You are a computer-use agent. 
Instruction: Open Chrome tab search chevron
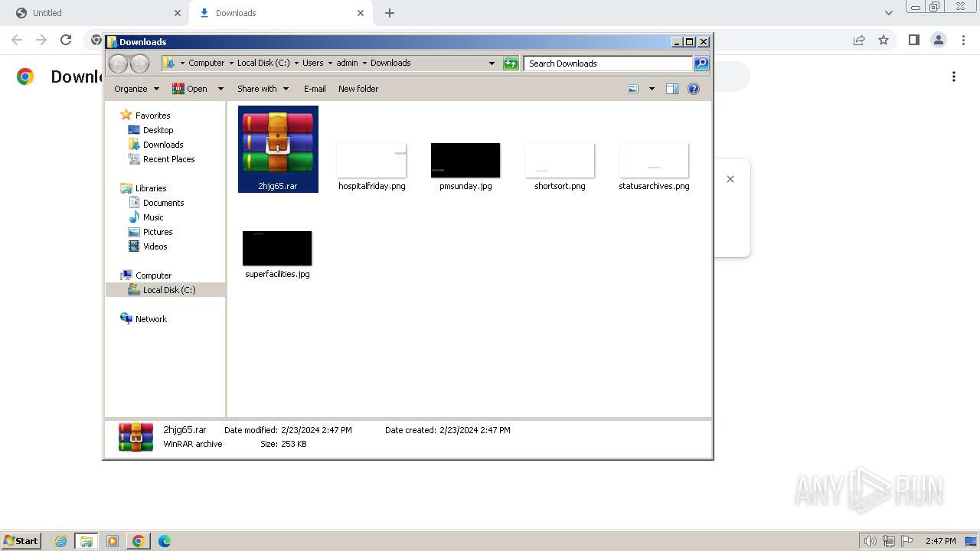888,13
